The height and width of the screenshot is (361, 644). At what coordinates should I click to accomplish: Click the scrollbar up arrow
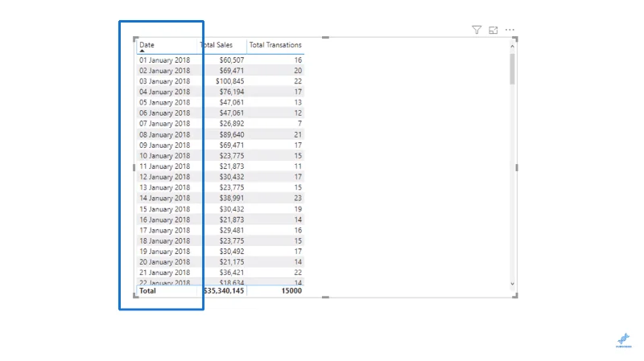point(512,47)
